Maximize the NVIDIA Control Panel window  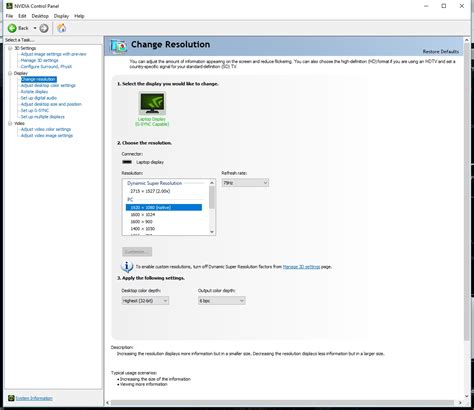(x=444, y=6)
